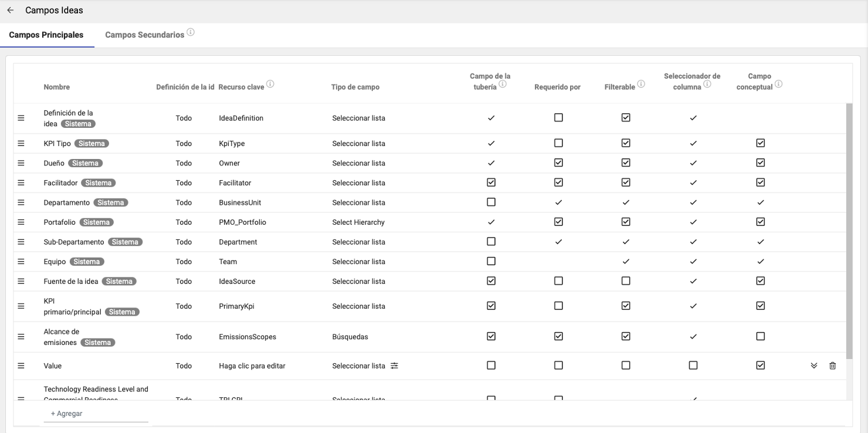Image resolution: width=868 pixels, height=433 pixels.
Task: Expand the Value row with double chevron
Action: [814, 366]
